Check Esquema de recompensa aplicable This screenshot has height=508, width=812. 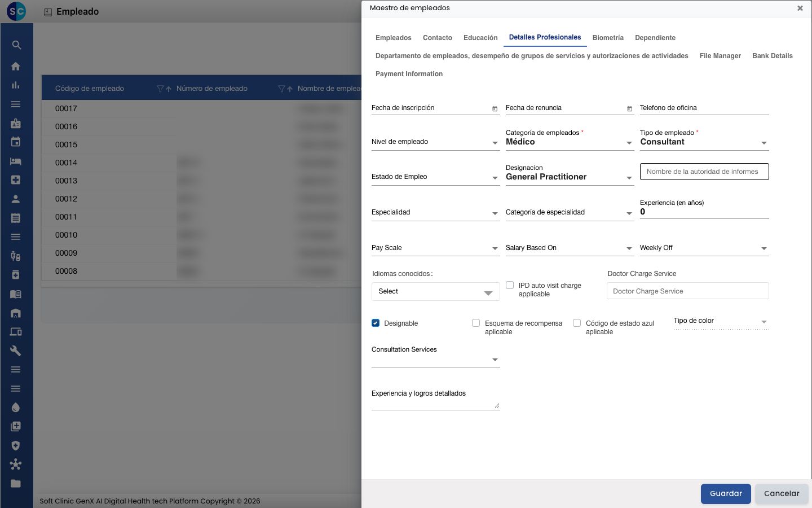(x=476, y=323)
